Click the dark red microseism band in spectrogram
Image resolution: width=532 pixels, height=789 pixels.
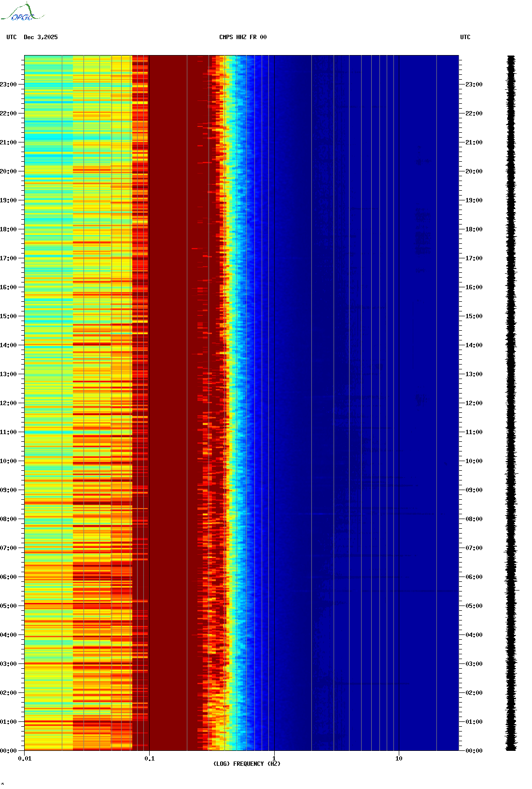(x=174, y=403)
